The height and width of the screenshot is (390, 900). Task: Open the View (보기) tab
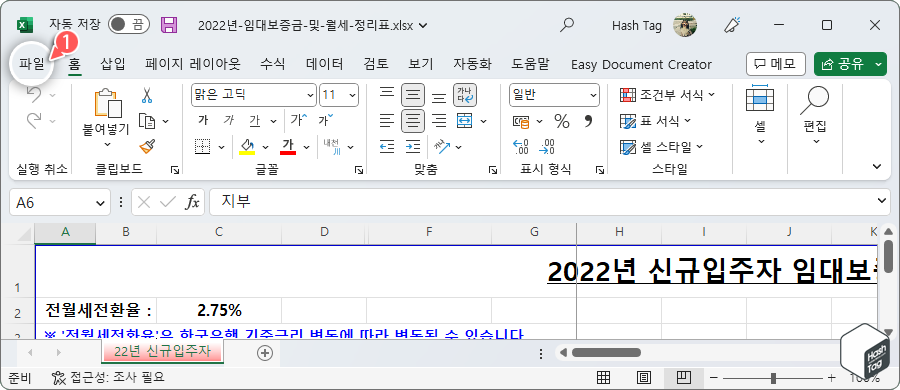pyautogui.click(x=421, y=64)
